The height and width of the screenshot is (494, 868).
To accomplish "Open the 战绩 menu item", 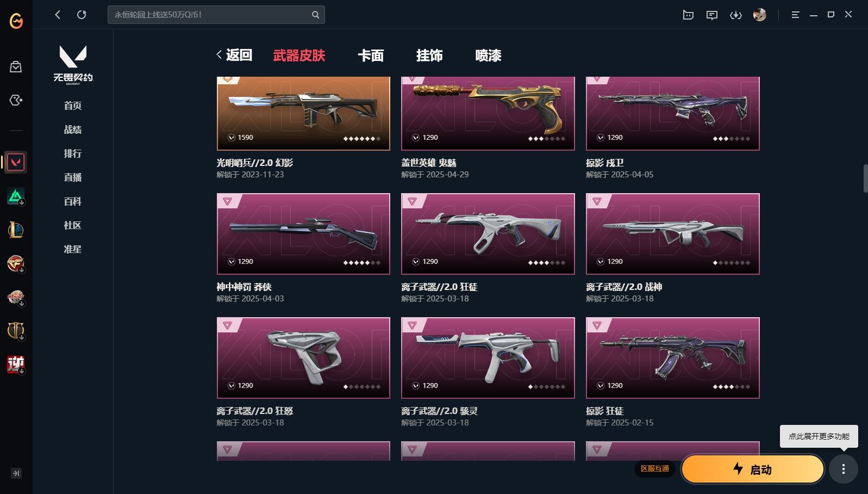I will pyautogui.click(x=73, y=129).
